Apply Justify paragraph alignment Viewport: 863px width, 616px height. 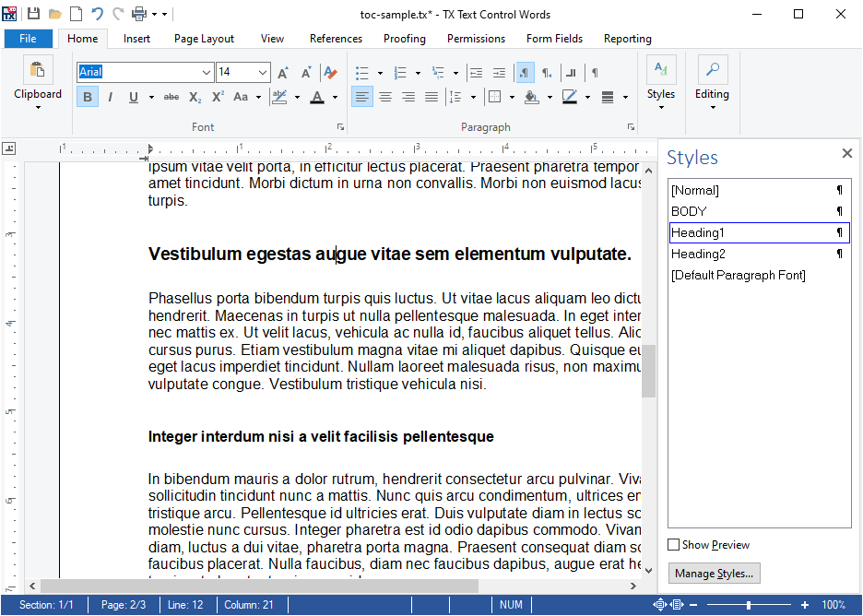click(431, 98)
